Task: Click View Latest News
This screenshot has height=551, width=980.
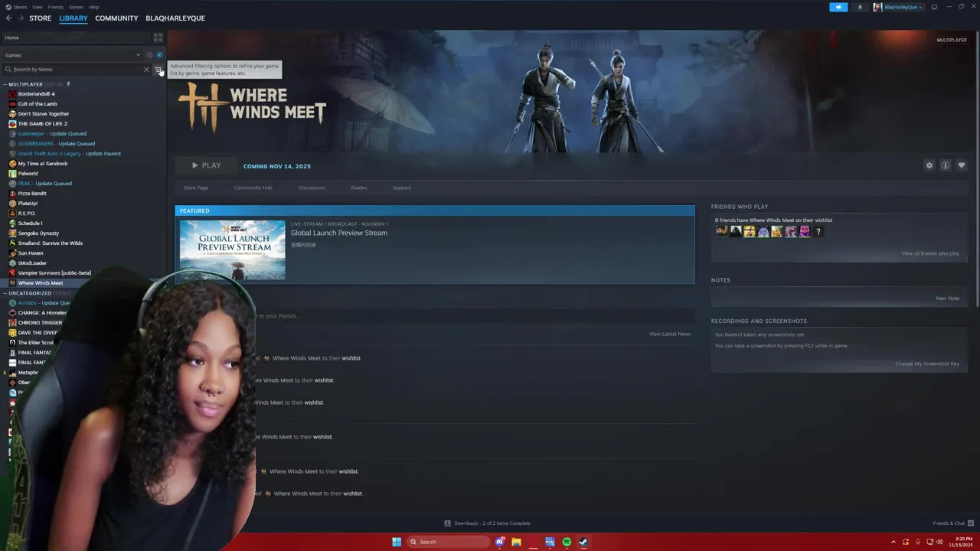Action: (x=670, y=334)
